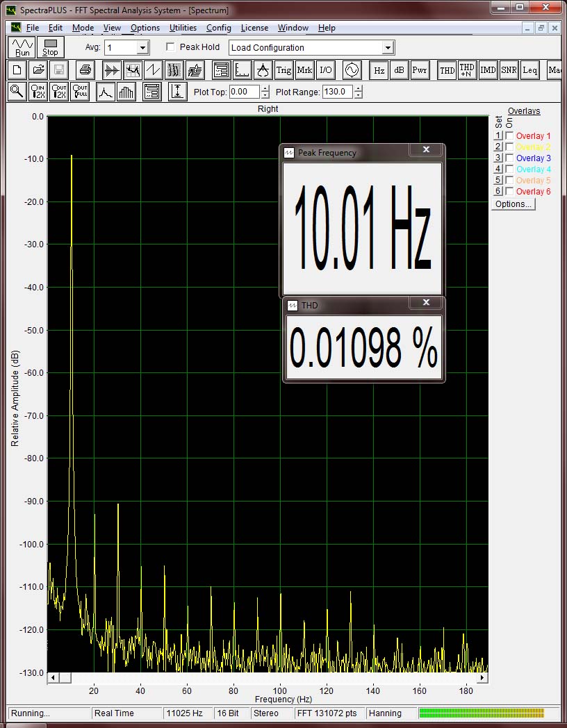
Task: Open the signal generator icon
Action: (352, 70)
